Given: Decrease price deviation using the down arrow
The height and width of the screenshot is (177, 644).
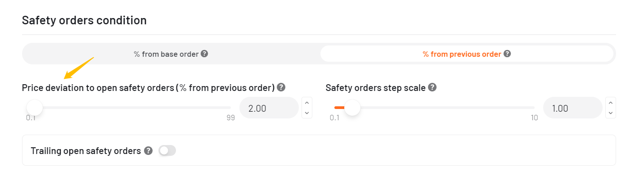Looking at the screenshot, I should pyautogui.click(x=307, y=113).
